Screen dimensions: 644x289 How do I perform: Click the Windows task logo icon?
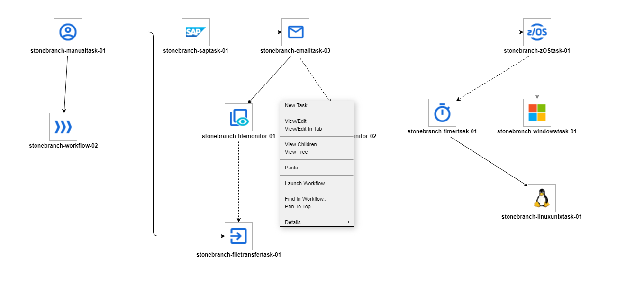tap(537, 112)
